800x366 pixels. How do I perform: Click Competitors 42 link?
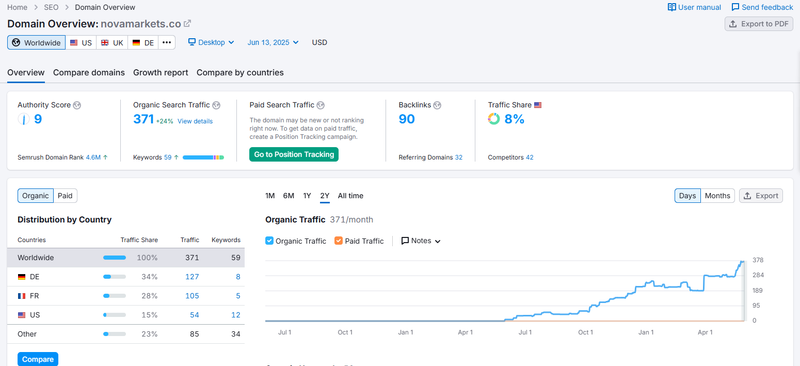coord(530,158)
